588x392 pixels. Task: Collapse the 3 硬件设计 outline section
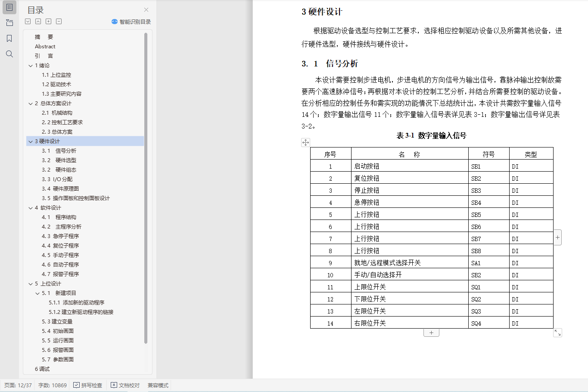(31, 141)
